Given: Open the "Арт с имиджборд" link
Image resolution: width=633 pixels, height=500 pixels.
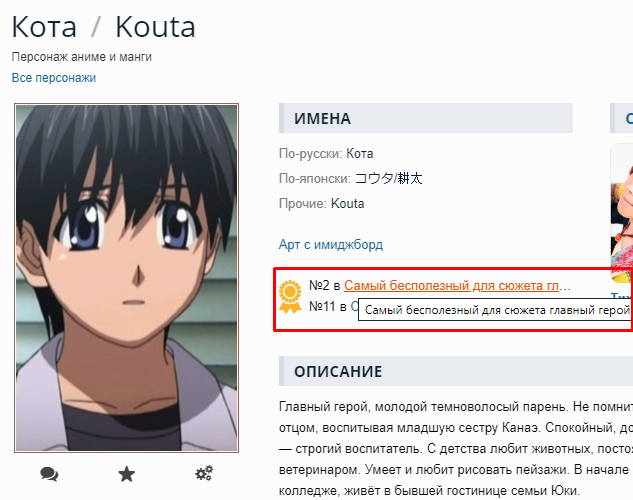Looking at the screenshot, I should [331, 245].
